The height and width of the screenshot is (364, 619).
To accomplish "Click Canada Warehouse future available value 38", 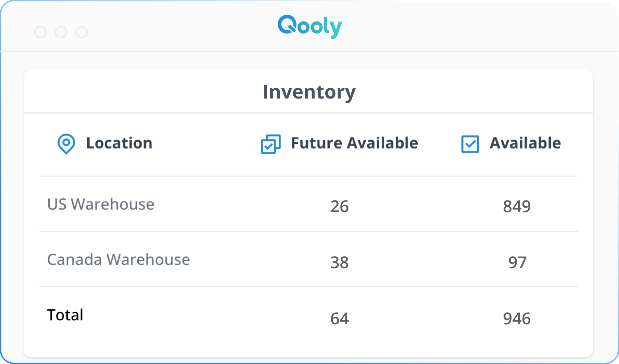I will [x=339, y=263].
